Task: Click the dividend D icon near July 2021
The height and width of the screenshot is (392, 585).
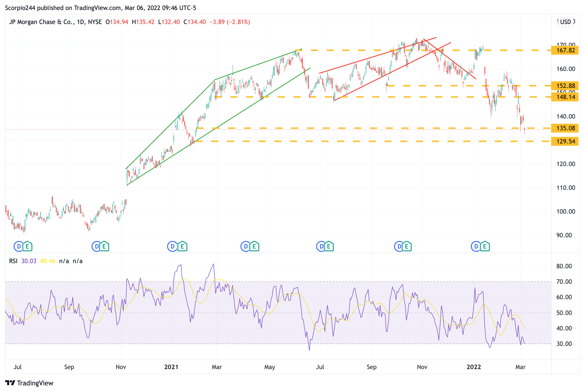Action: (321, 246)
